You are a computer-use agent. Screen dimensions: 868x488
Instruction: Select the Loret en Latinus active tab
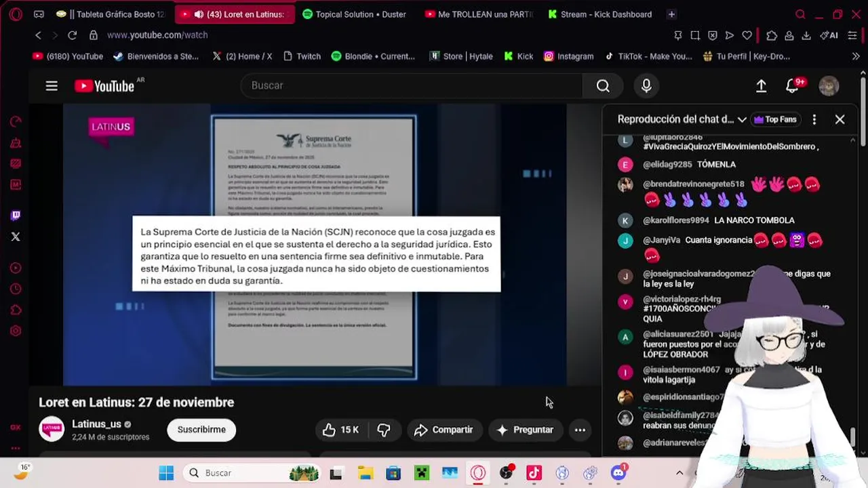235,14
